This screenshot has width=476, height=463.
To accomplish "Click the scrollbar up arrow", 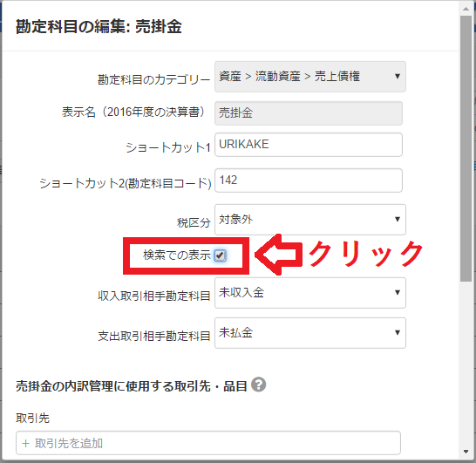I will (466, 9).
